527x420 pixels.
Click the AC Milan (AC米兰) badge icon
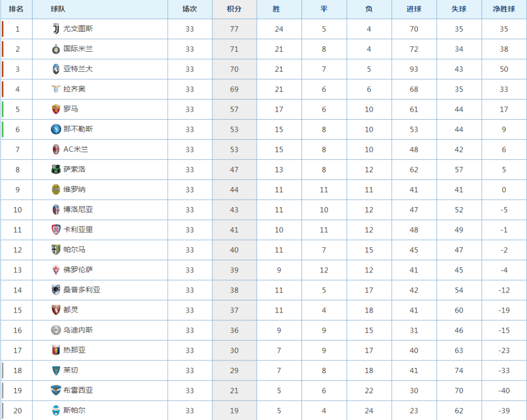click(56, 150)
